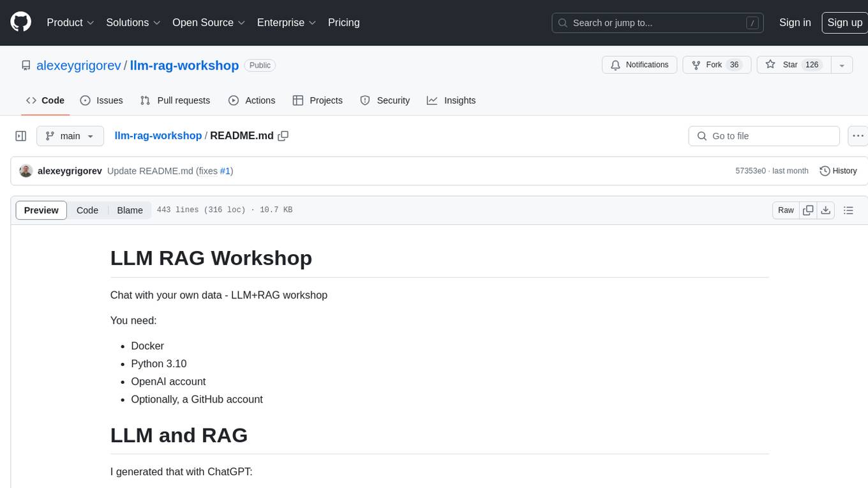Select the Code view toggle

87,210
